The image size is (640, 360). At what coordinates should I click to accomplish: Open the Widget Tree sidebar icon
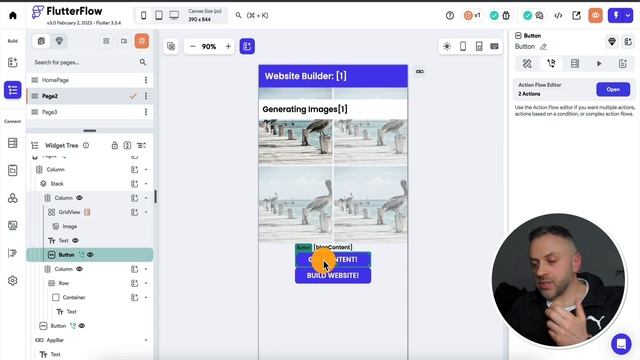(13, 90)
